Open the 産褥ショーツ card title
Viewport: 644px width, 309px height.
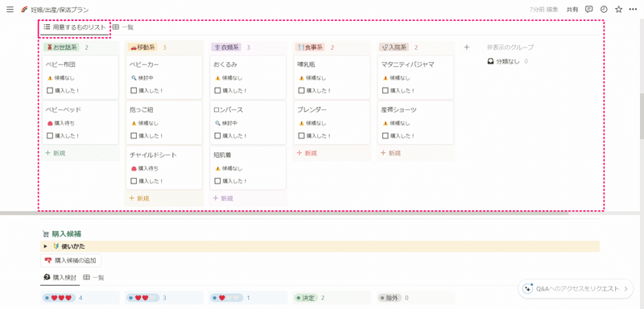coord(398,110)
